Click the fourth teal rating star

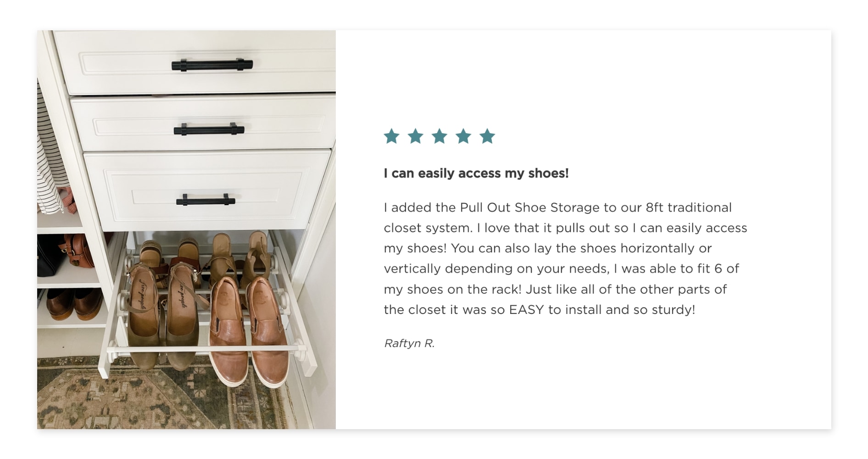click(463, 136)
